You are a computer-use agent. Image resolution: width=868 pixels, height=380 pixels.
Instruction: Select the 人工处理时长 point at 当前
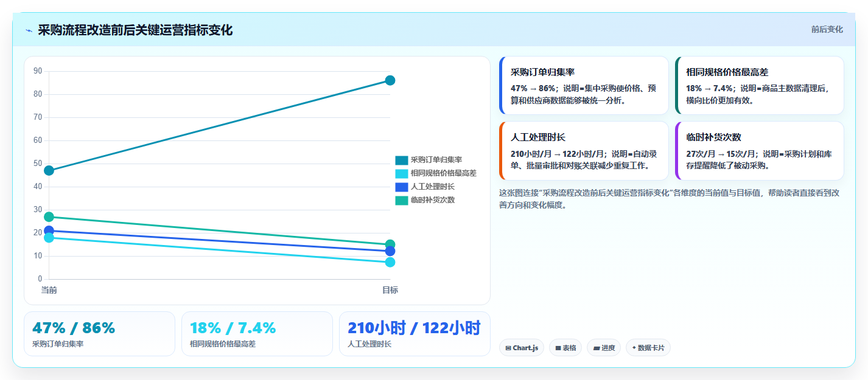click(49, 230)
